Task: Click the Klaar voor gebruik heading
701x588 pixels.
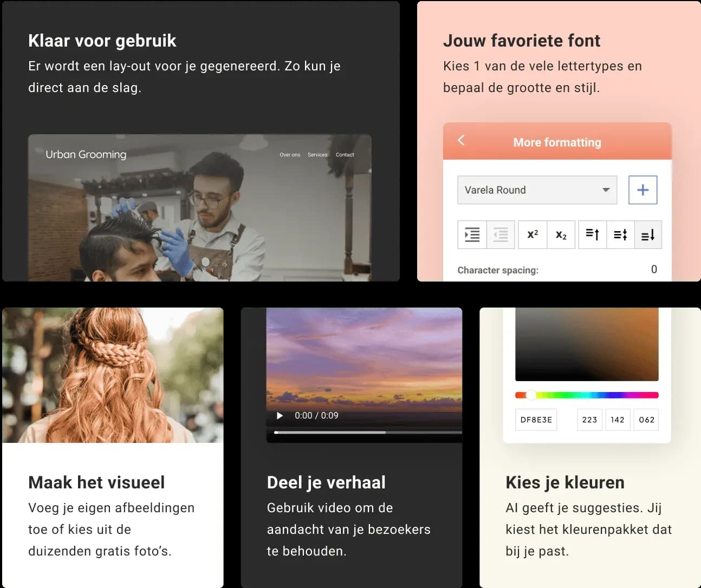Action: [102, 41]
